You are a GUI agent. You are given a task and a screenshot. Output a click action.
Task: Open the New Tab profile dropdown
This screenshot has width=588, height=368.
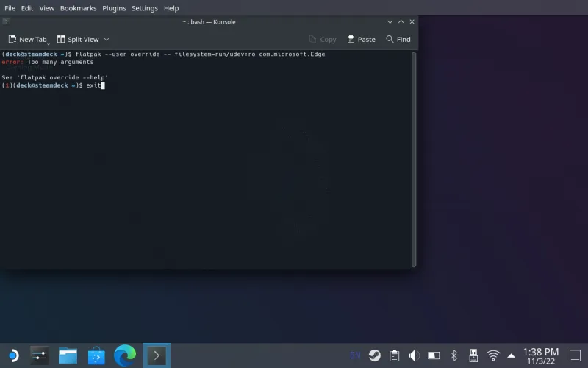tap(49, 43)
